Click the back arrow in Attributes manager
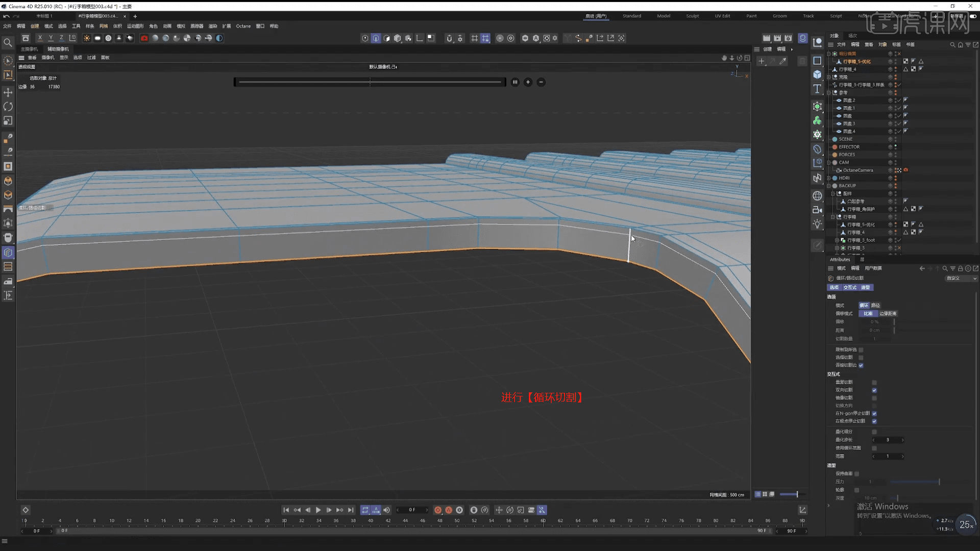The height and width of the screenshot is (551, 980). [x=922, y=268]
